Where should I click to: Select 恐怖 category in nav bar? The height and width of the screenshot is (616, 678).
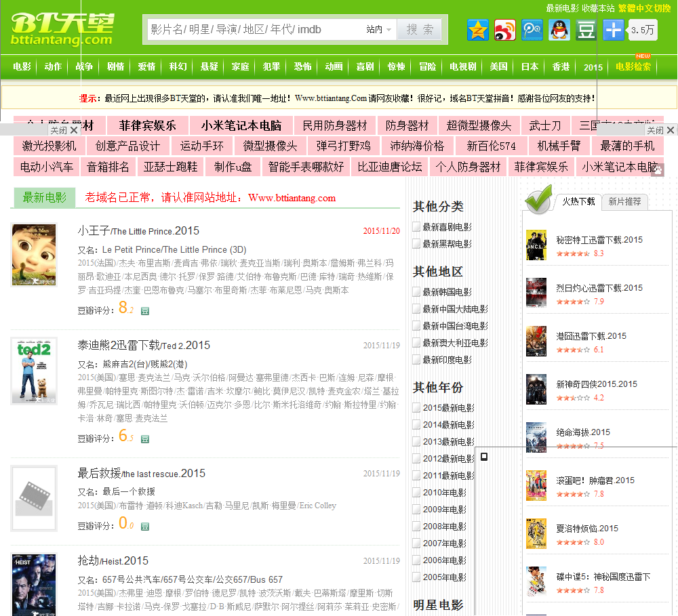(x=302, y=66)
